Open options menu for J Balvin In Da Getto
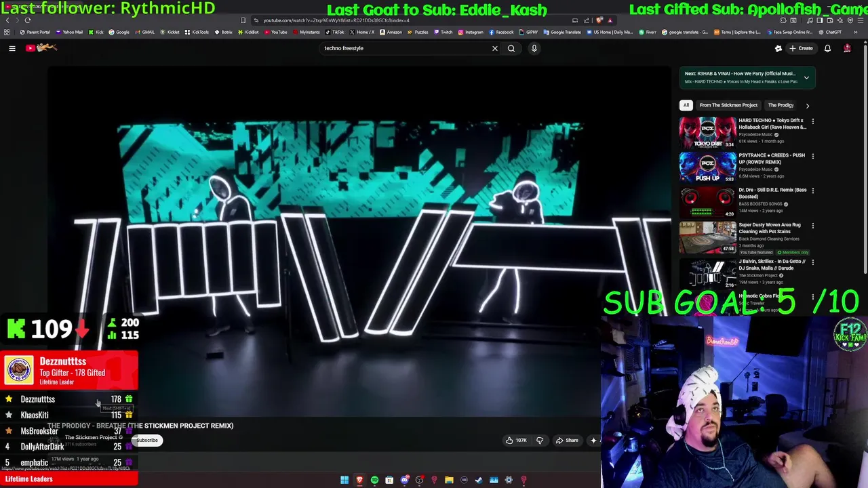The height and width of the screenshot is (488, 868). coord(812,262)
